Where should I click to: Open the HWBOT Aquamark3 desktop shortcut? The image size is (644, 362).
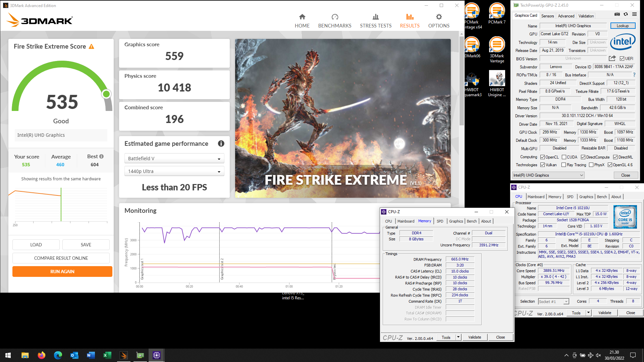point(472,84)
